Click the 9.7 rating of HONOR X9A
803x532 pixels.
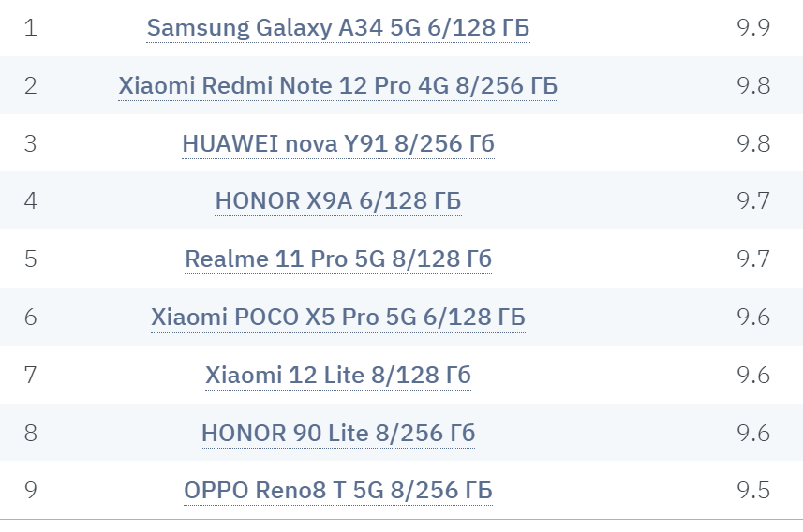pos(753,200)
